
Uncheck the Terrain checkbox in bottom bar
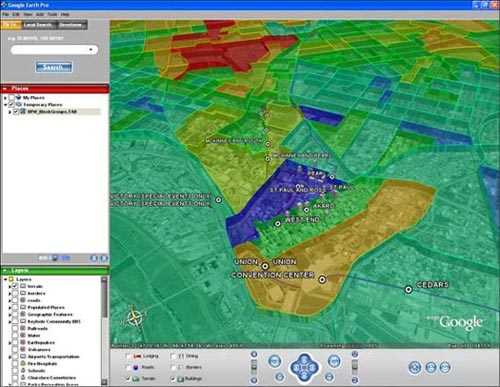[x=128, y=379]
